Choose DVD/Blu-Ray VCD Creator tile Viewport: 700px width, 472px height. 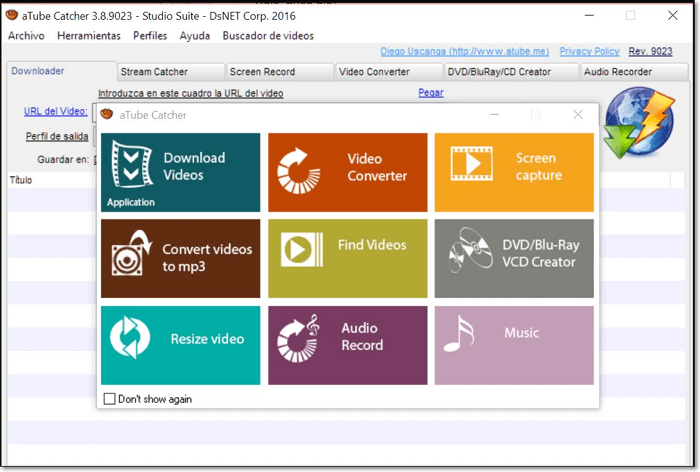click(x=514, y=258)
